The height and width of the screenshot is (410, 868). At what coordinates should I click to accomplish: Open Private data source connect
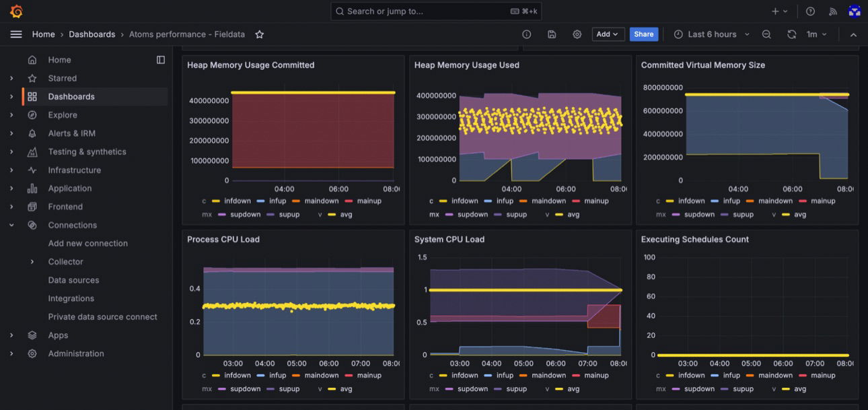(102, 317)
